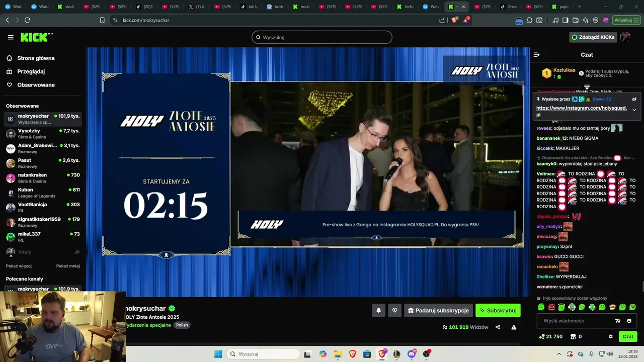The image size is (644, 362).
Task: Collapse the chat panel arrow icon
Action: click(x=536, y=55)
